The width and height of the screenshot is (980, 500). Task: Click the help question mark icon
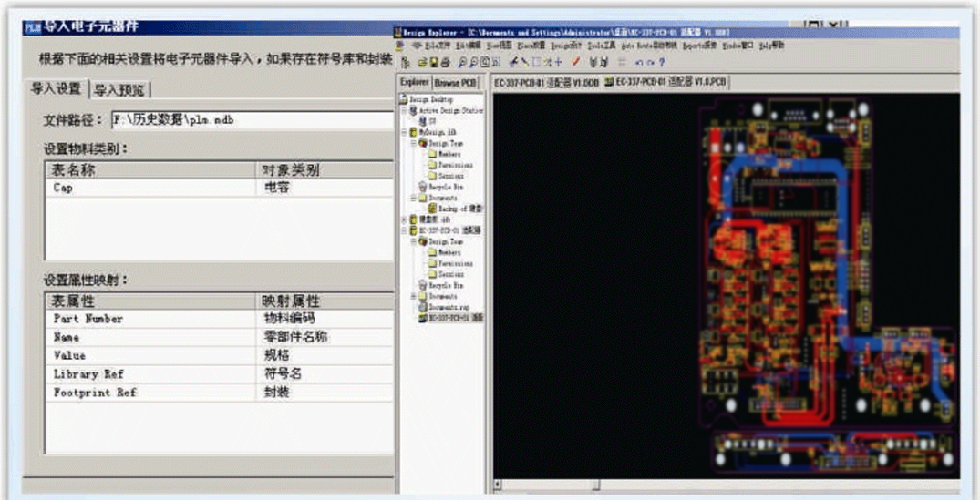pyautogui.click(x=660, y=62)
